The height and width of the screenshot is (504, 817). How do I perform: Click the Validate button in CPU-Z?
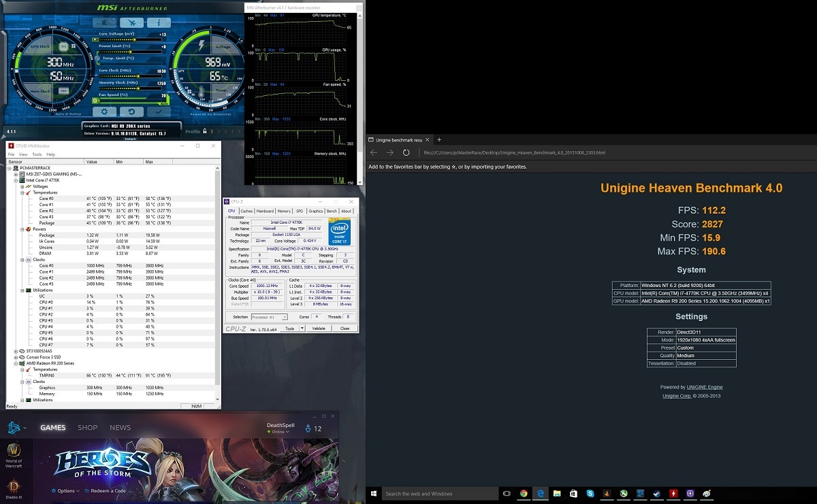tap(319, 329)
